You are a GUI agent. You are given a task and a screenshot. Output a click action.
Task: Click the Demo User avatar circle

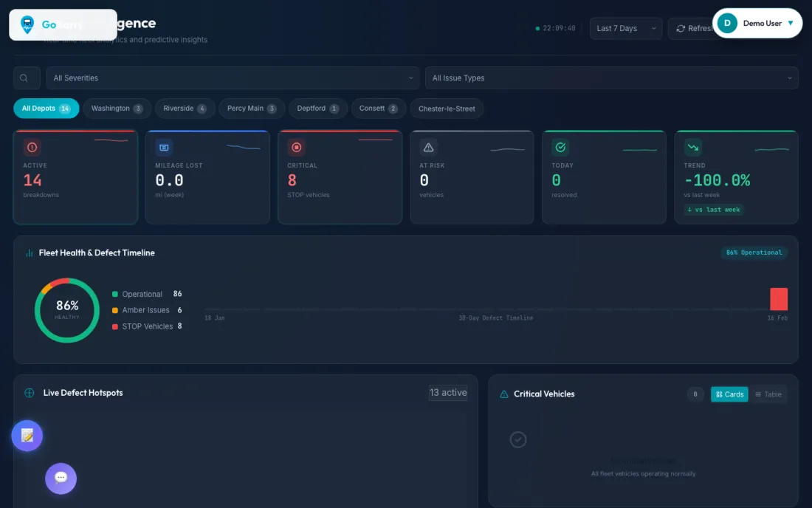(727, 24)
